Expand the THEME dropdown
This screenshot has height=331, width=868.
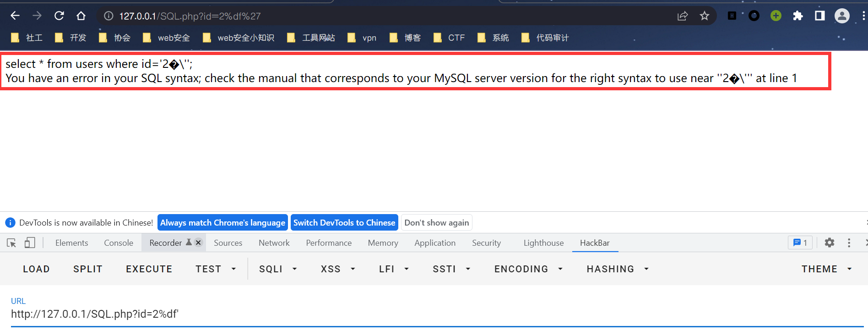pyautogui.click(x=827, y=269)
